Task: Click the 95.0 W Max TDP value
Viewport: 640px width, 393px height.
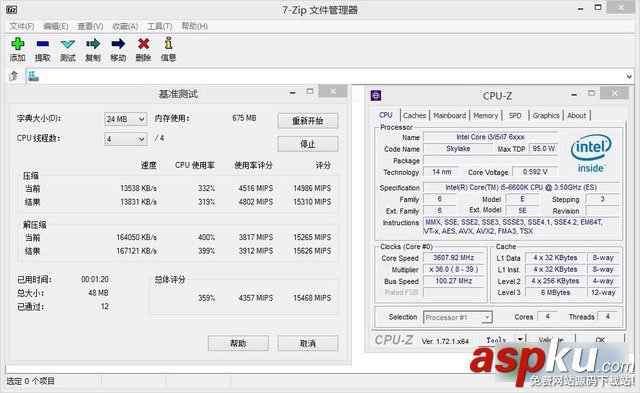Action: pos(543,149)
